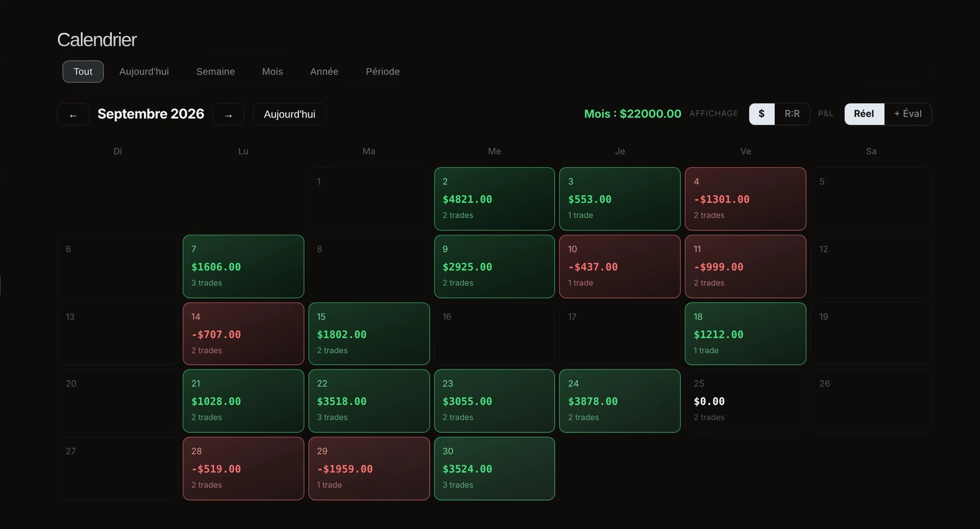Open the Année filter tab
This screenshot has height=529, width=980.
[x=324, y=72]
